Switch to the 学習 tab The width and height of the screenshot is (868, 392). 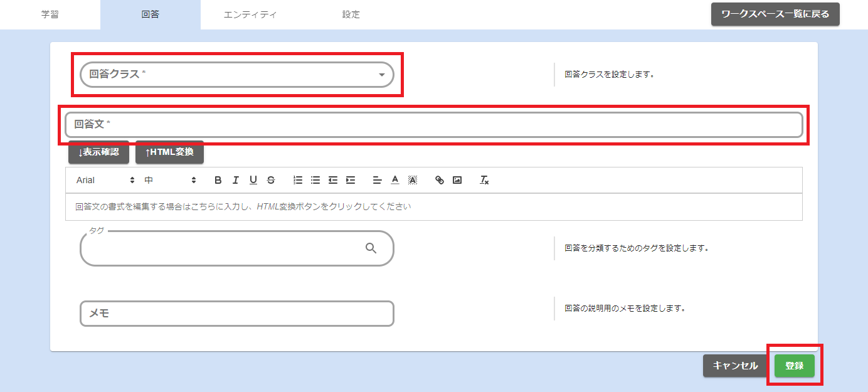pyautogui.click(x=50, y=14)
